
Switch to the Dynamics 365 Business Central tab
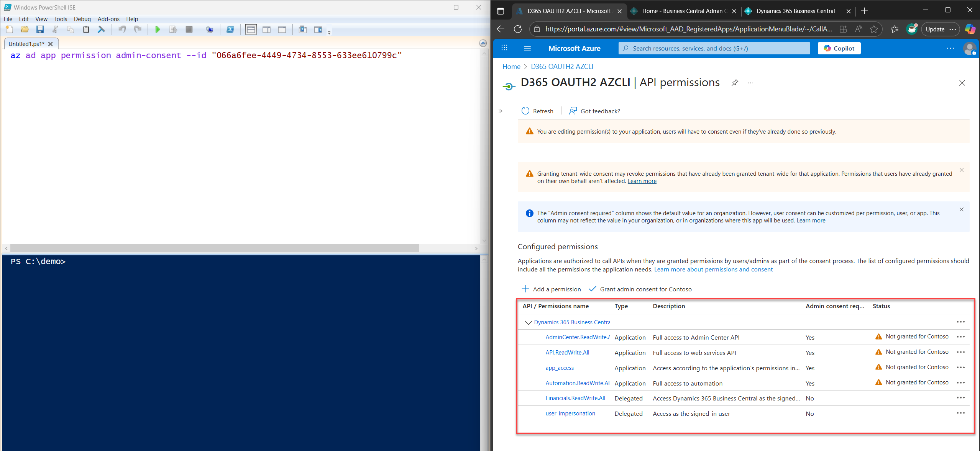795,11
